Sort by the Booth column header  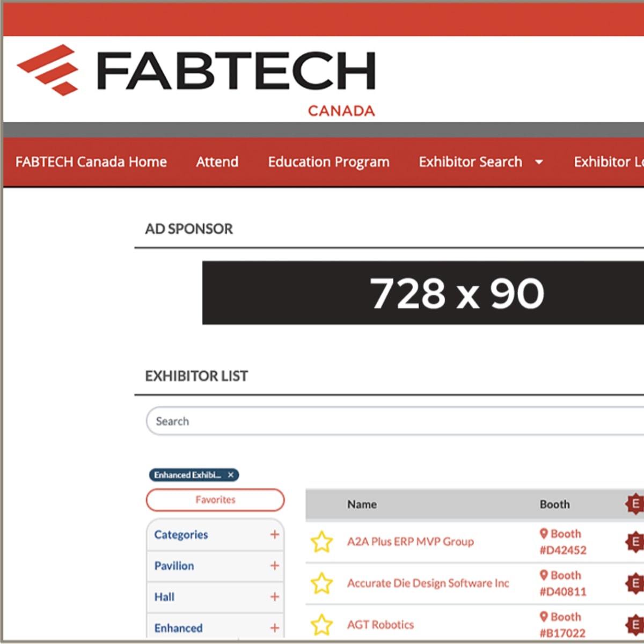tap(555, 504)
